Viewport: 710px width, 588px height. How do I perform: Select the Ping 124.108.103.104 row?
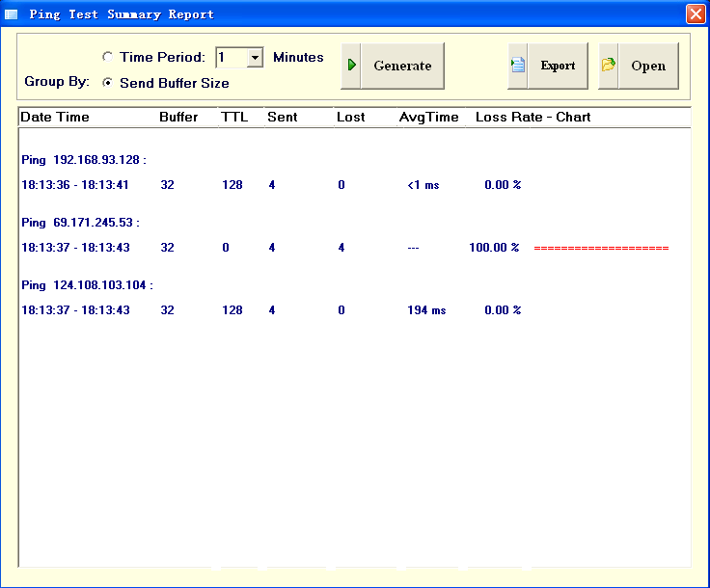pos(87,285)
